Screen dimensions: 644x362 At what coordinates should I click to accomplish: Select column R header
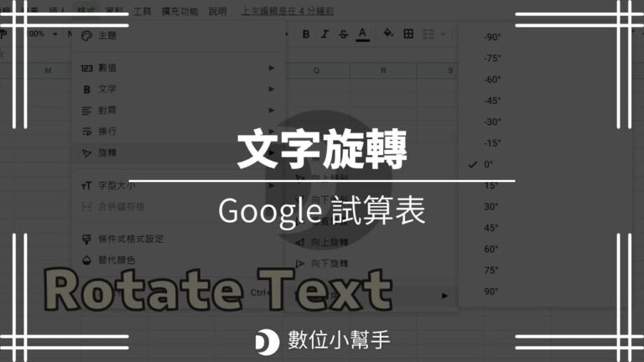click(383, 70)
